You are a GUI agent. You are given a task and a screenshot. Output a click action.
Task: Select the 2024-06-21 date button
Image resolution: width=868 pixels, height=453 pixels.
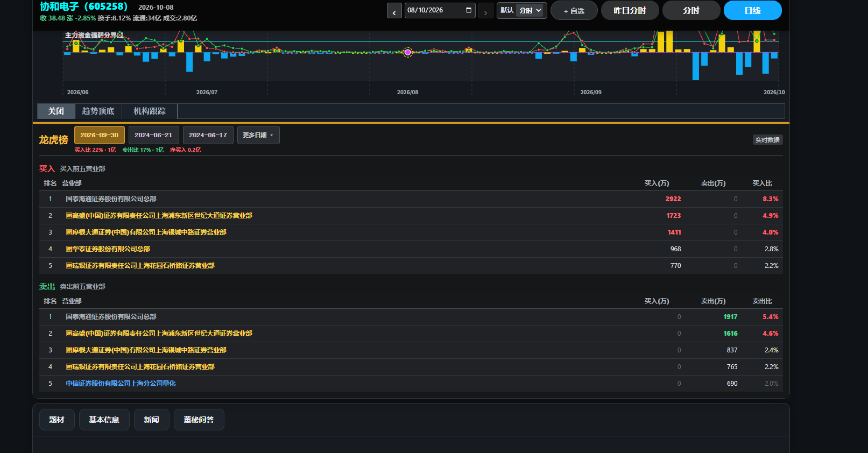tap(153, 135)
